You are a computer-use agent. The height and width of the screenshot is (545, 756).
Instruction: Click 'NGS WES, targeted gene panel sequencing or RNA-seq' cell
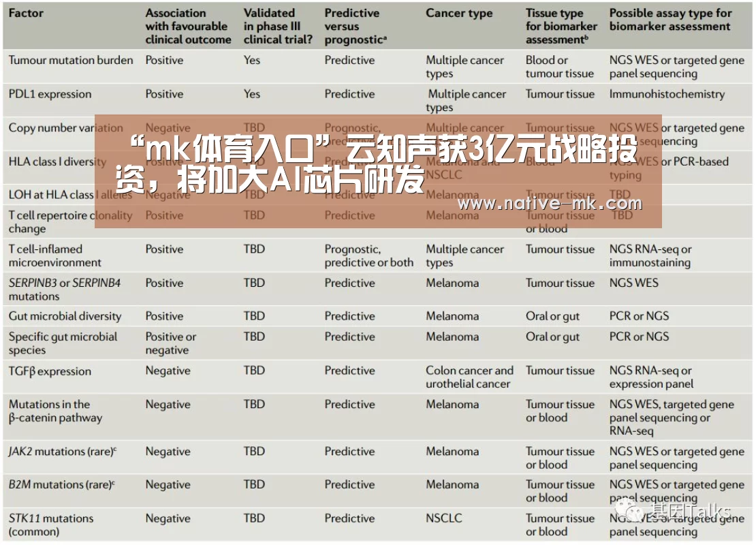(671, 418)
